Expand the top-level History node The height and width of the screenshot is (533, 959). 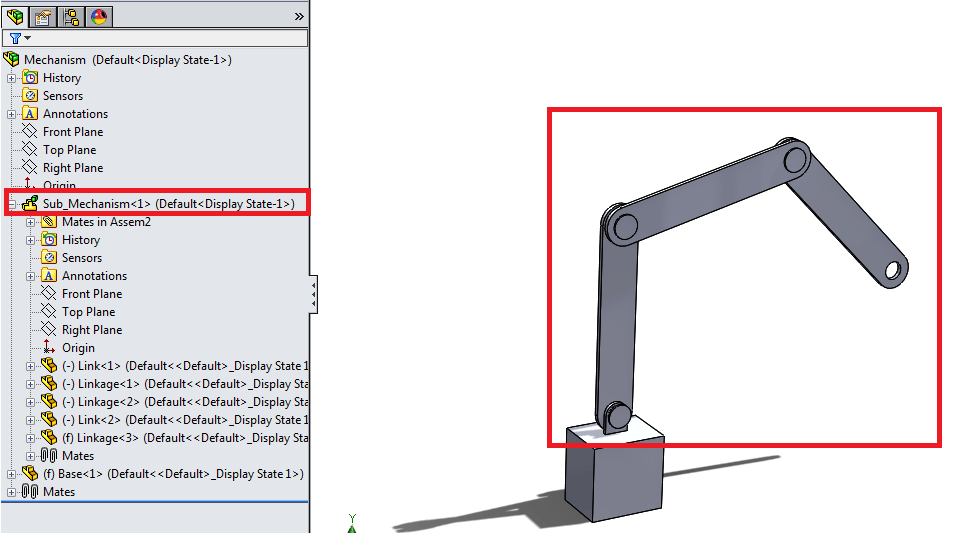point(11,78)
